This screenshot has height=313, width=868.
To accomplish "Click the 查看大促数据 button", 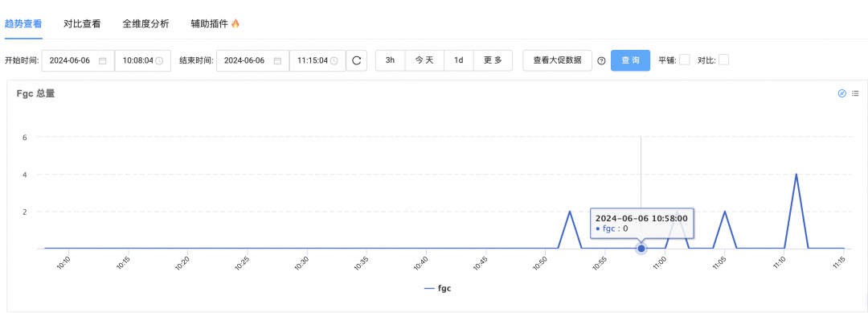I will click(x=558, y=60).
